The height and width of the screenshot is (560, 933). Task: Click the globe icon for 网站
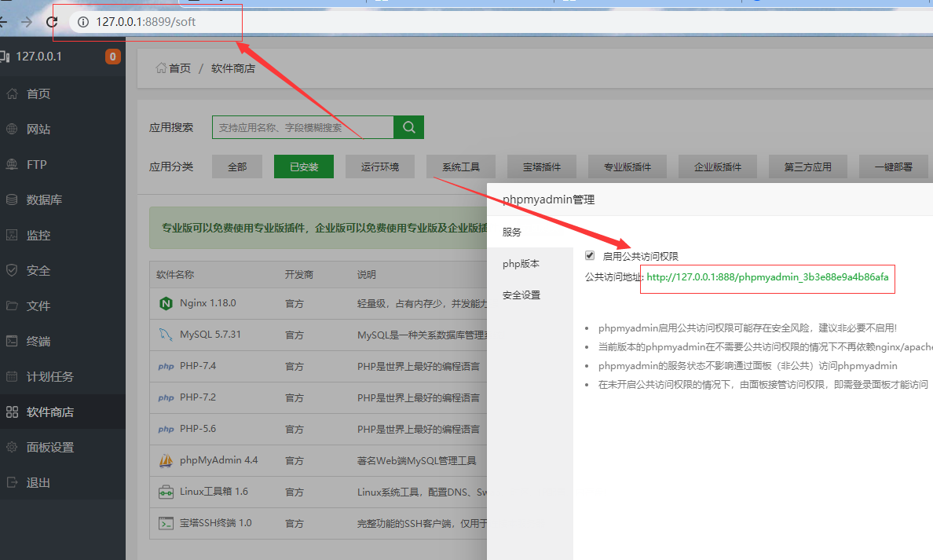[12, 129]
